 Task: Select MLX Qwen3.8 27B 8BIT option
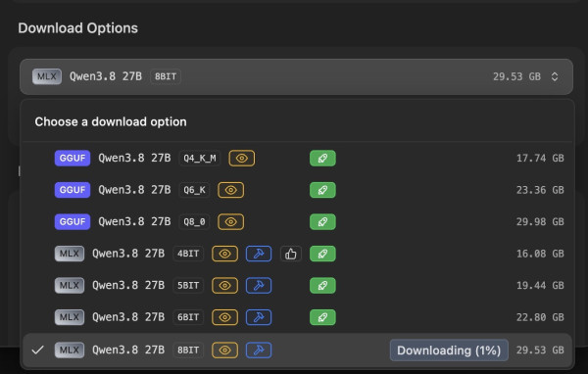(297, 351)
